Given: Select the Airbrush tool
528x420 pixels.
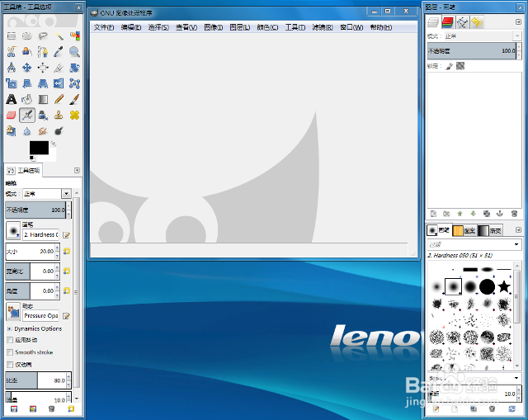Looking at the screenshot, I should (x=27, y=115).
